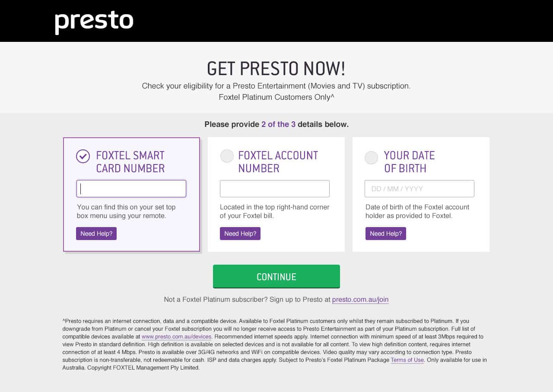Viewport: 553px width, 392px height.
Task: Click the highlighted '2 of the 3' text
Action: tap(278, 124)
